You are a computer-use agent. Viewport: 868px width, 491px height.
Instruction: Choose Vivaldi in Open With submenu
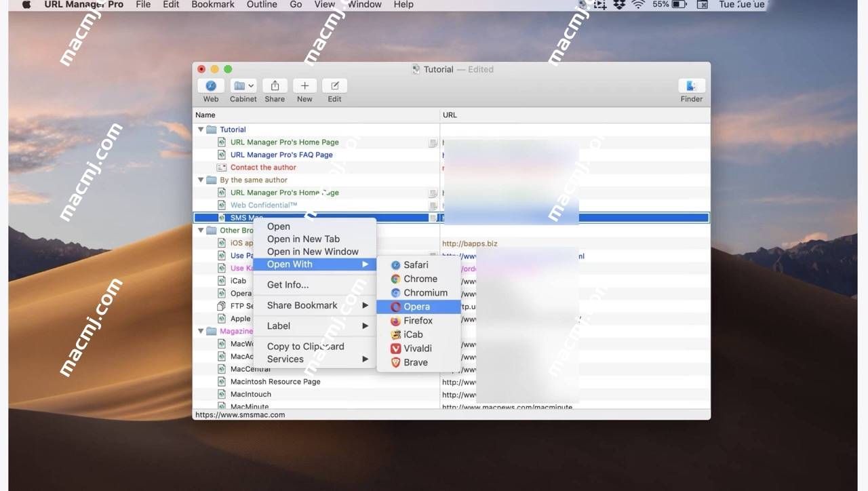[418, 349]
